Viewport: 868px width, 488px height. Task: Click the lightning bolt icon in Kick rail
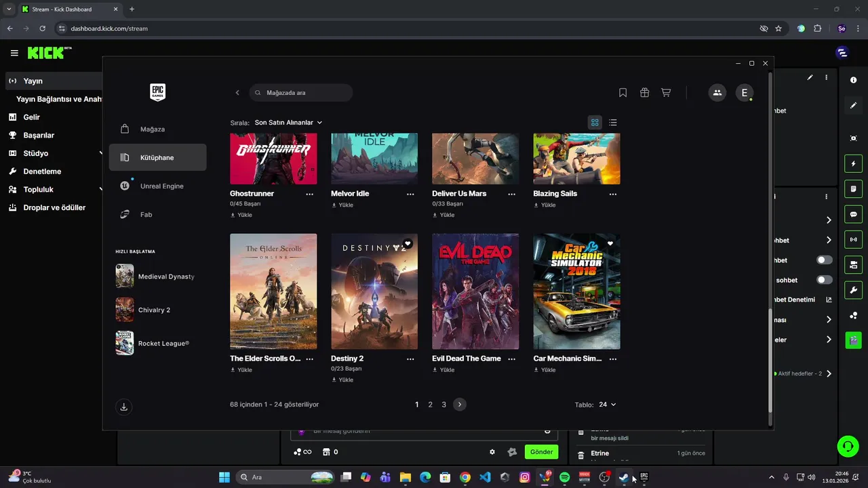(854, 163)
